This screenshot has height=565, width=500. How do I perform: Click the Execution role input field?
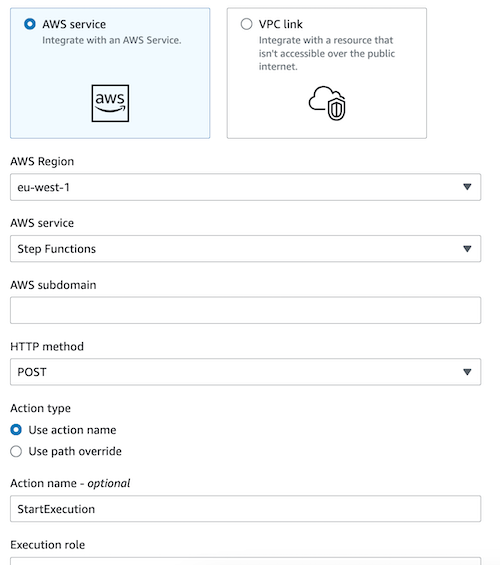pos(245,561)
